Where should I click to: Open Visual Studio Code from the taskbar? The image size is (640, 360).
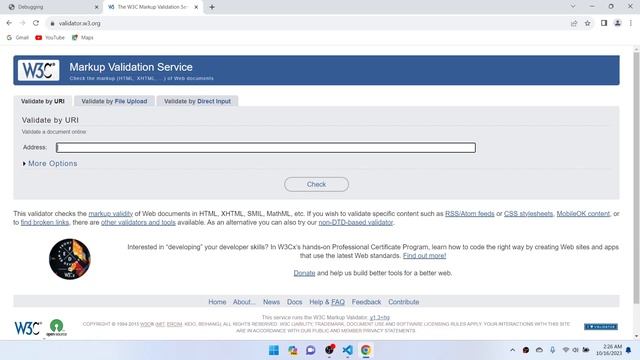[347, 350]
